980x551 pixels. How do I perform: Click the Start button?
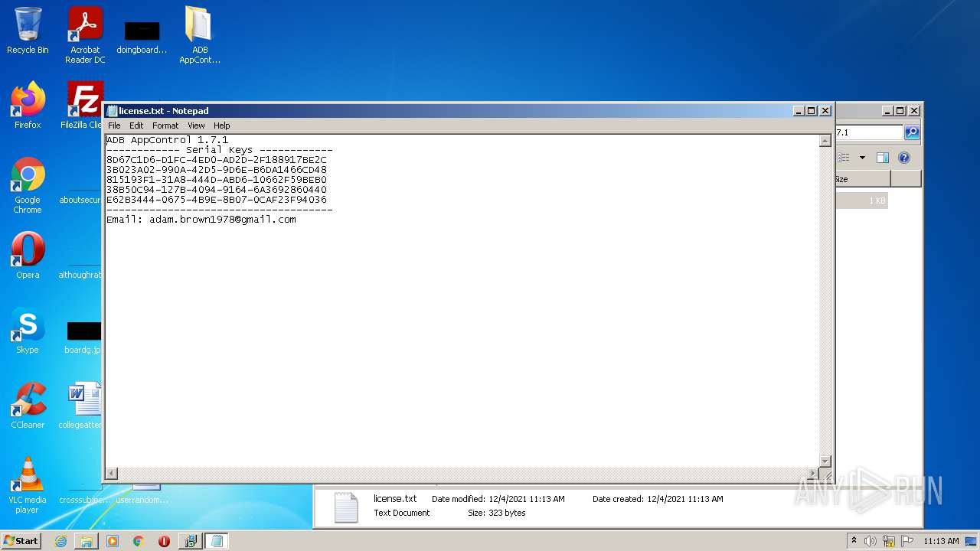21,541
